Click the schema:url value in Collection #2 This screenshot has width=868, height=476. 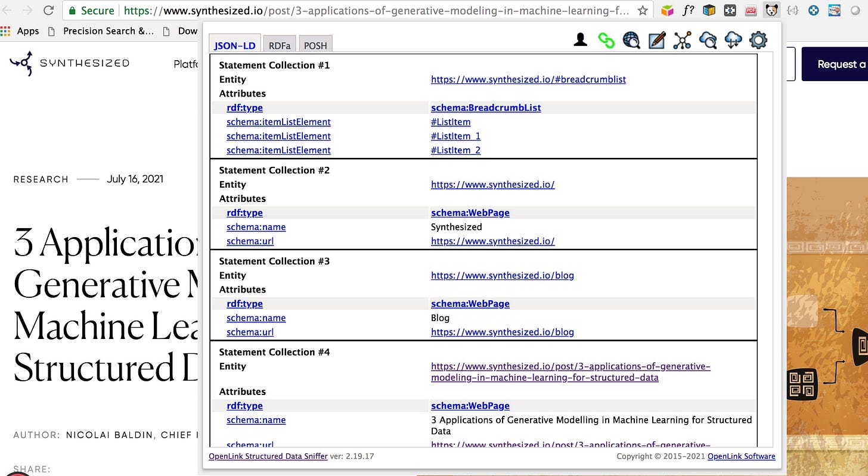[x=493, y=241]
